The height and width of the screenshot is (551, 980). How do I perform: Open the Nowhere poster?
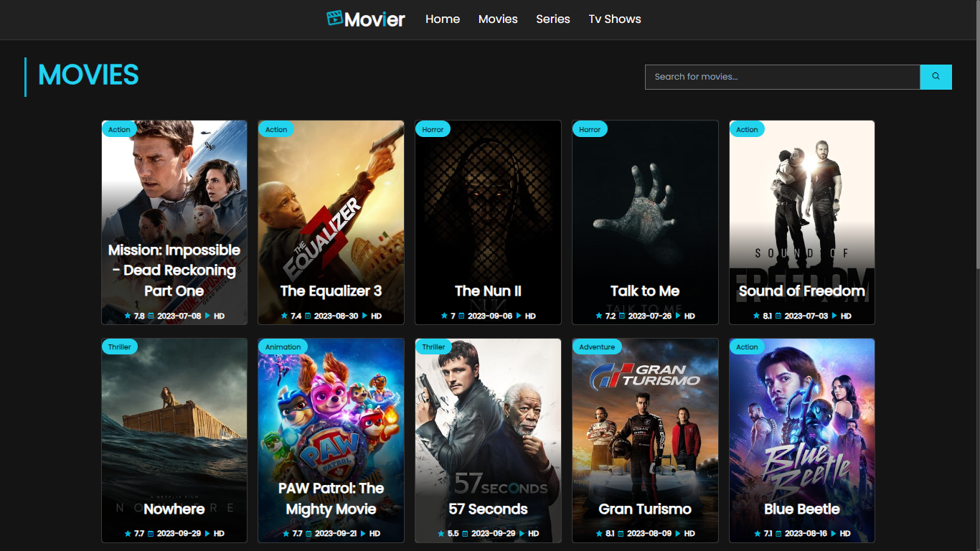click(174, 441)
